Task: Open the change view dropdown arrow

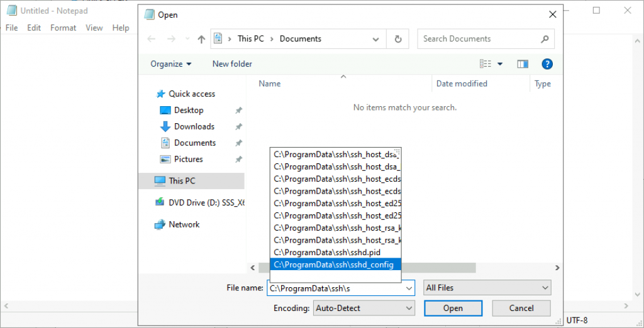Action: 501,64
